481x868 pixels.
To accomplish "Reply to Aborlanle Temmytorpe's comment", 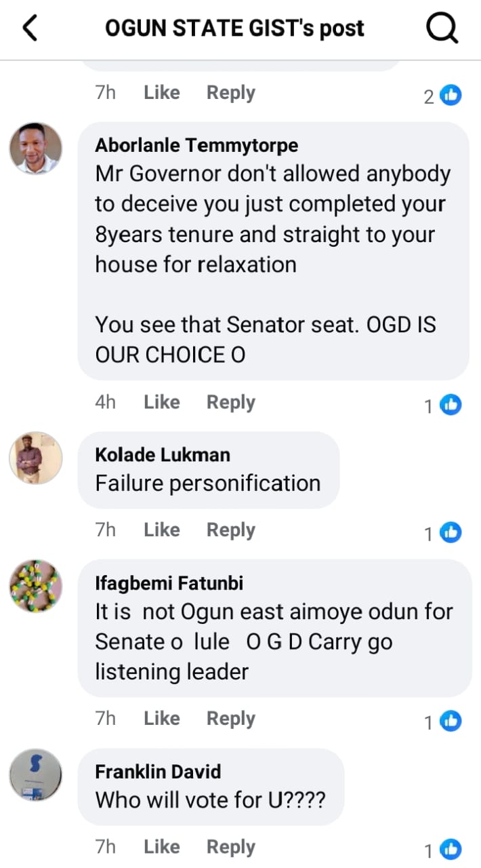I will click(230, 402).
